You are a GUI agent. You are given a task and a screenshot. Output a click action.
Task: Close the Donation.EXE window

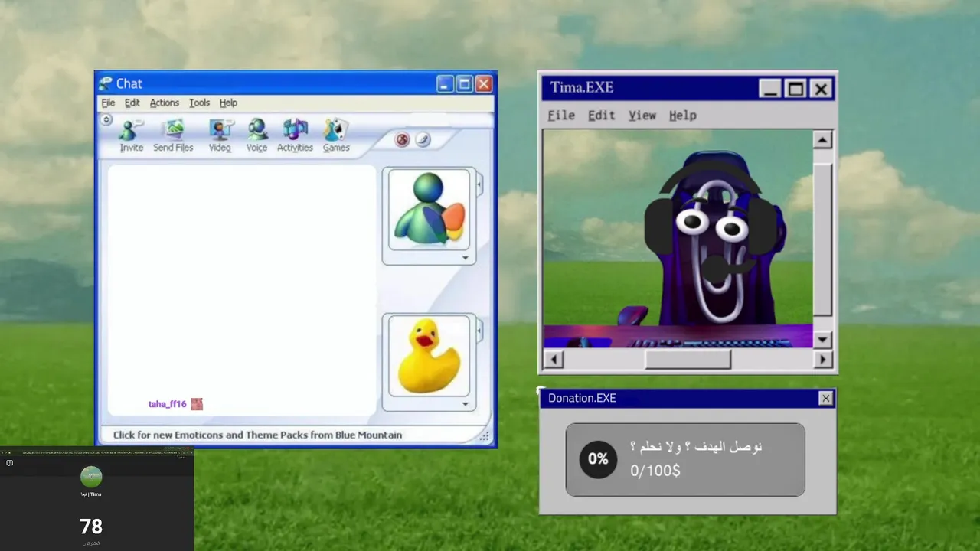(825, 398)
